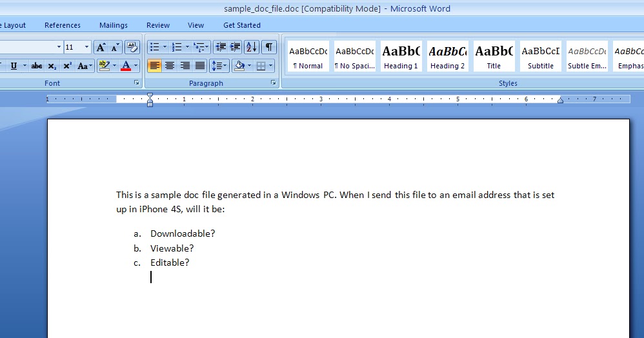644x338 pixels.
Task: Switch to the References tab
Action: 63,25
